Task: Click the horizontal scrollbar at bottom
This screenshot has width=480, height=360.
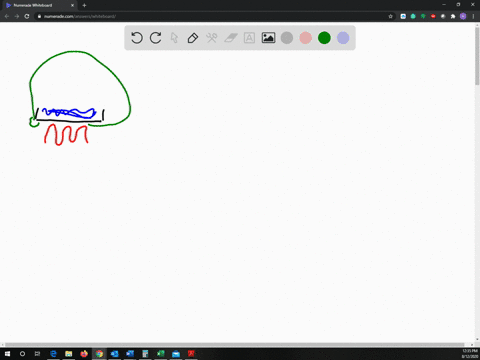Action: pyautogui.click(x=235, y=344)
